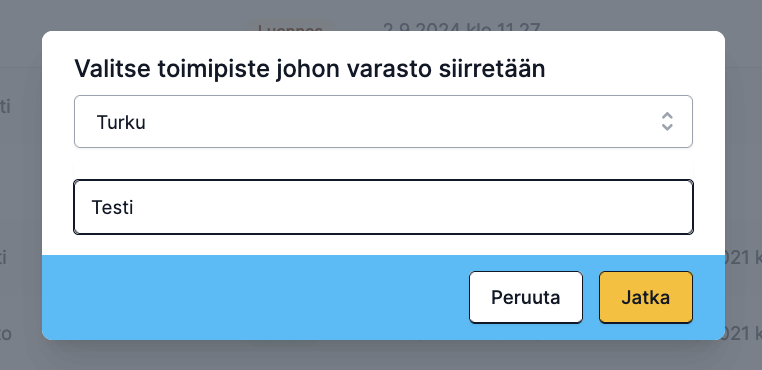The width and height of the screenshot is (762, 370).
Task: Expand toimipiste selector showing Turku
Action: pyautogui.click(x=383, y=122)
